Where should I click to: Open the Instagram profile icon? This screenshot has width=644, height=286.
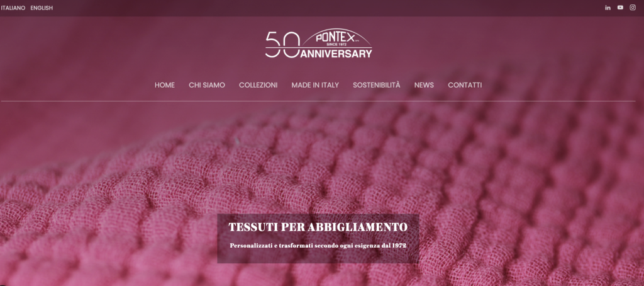point(633,8)
